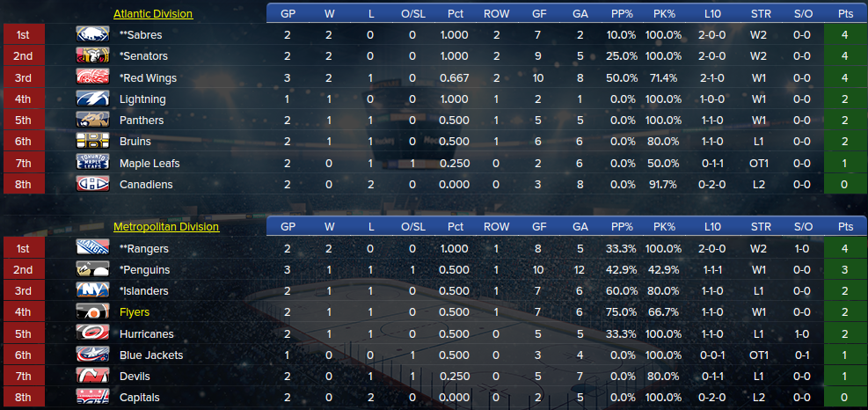868x410 pixels.
Task: Select the highlighted Flyers team name
Action: [x=135, y=312]
